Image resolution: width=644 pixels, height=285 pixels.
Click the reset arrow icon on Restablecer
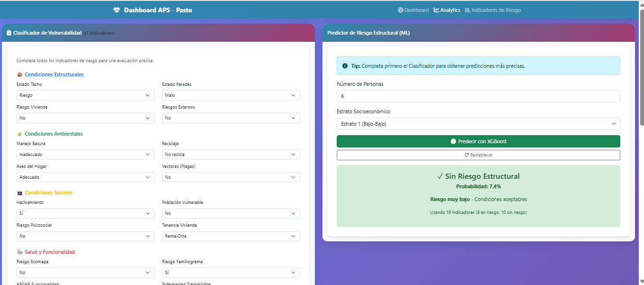tap(467, 155)
